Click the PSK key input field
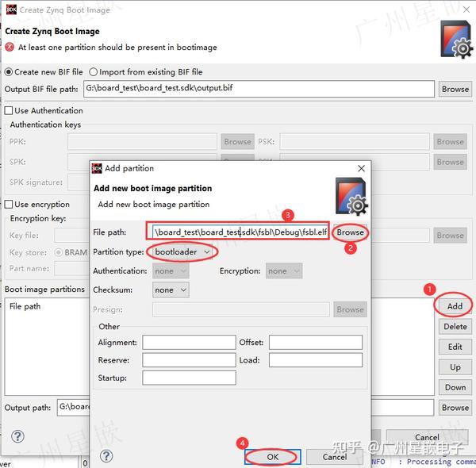The height and width of the screenshot is (468, 476). [355, 142]
